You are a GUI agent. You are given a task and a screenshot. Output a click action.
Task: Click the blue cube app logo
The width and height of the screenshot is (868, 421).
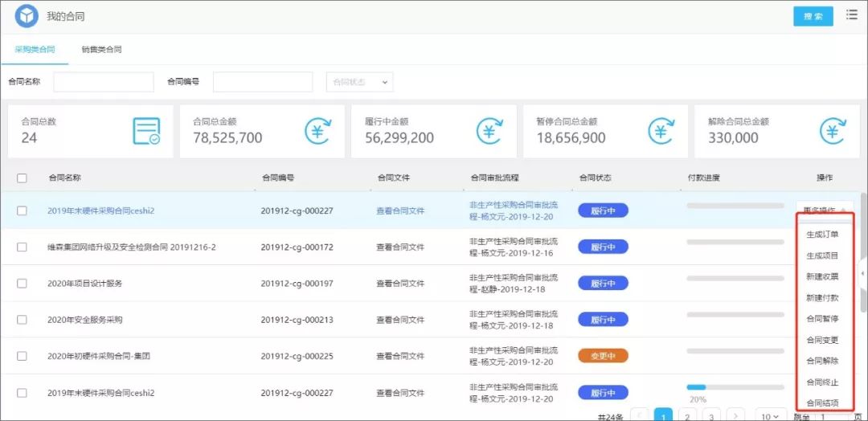(26, 16)
